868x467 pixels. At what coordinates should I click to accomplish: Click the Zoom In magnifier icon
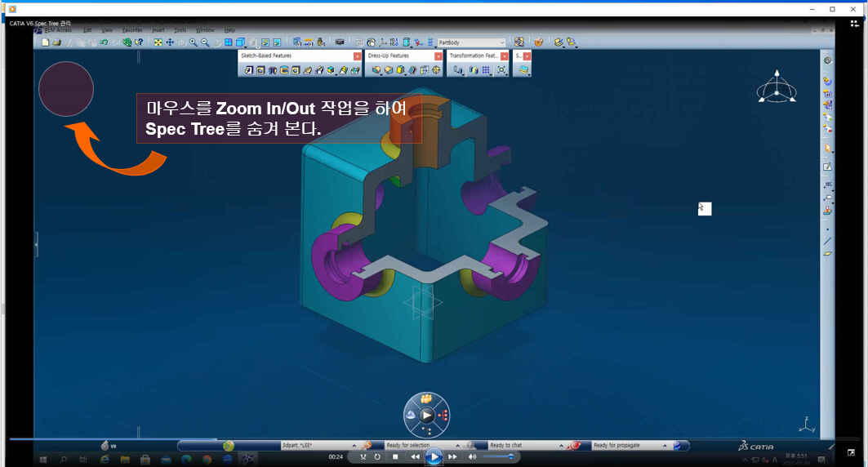(x=194, y=42)
